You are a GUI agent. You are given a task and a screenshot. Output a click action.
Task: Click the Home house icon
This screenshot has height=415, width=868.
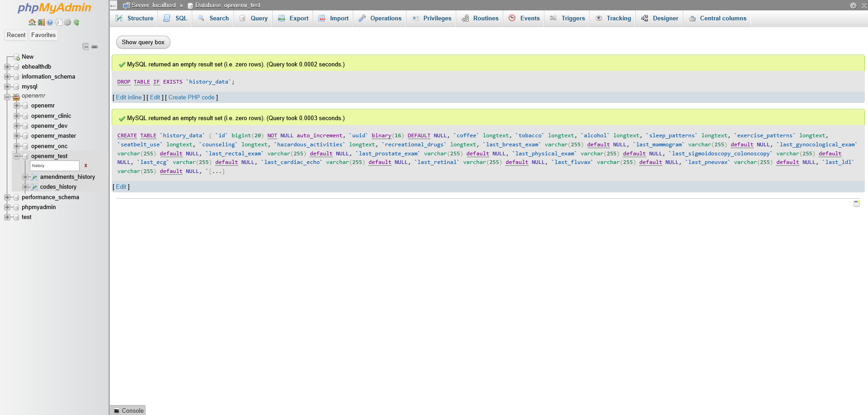tap(32, 23)
